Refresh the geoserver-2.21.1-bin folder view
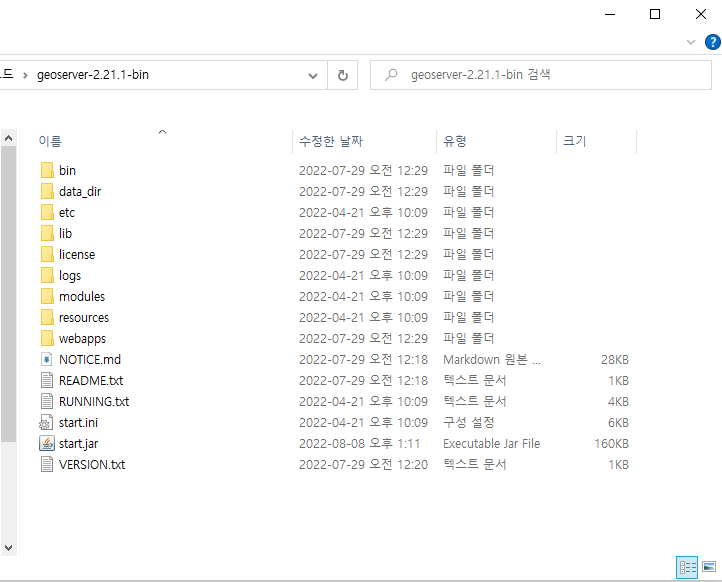 (343, 75)
